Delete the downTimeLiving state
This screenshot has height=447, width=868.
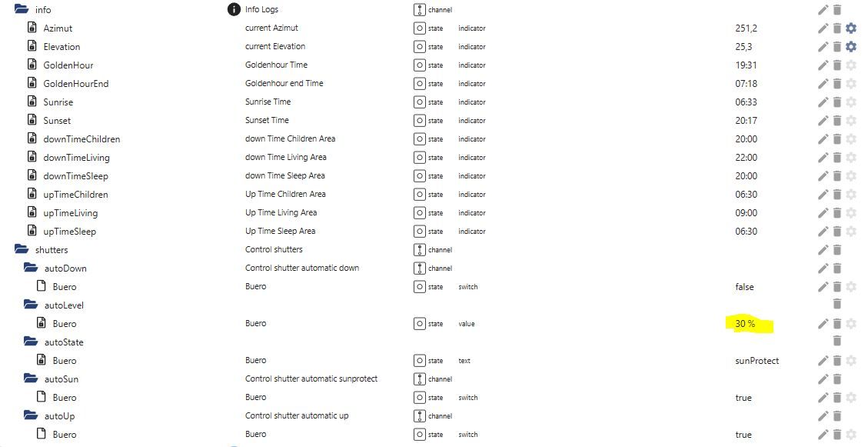click(x=837, y=158)
